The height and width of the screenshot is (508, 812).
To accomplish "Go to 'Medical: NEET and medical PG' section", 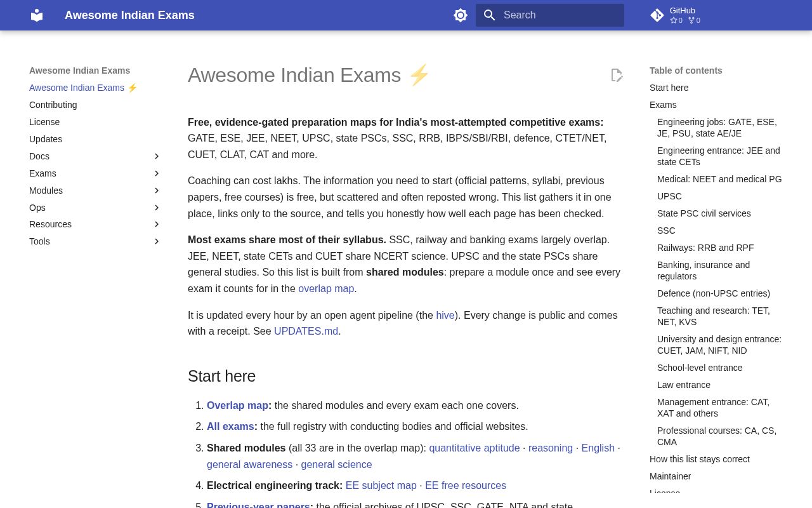I will [719, 179].
